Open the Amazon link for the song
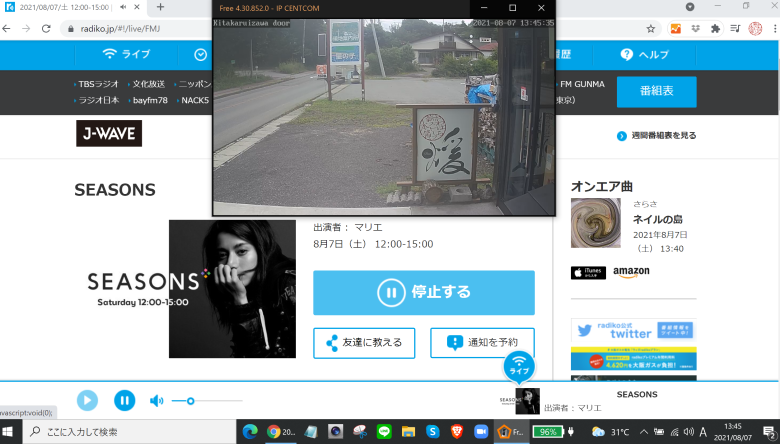The height and width of the screenshot is (444, 780). [x=631, y=272]
